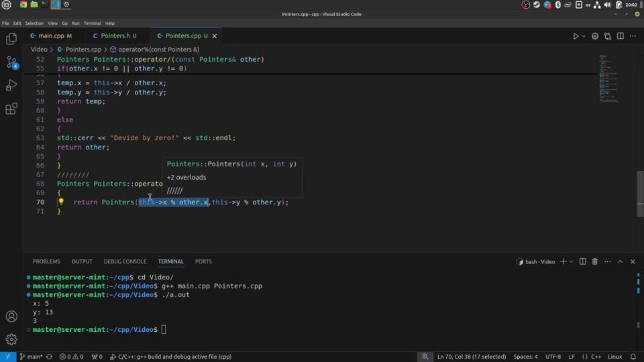Select the Pointers.cpp tab
The width and height of the screenshot is (644, 362).
186,36
